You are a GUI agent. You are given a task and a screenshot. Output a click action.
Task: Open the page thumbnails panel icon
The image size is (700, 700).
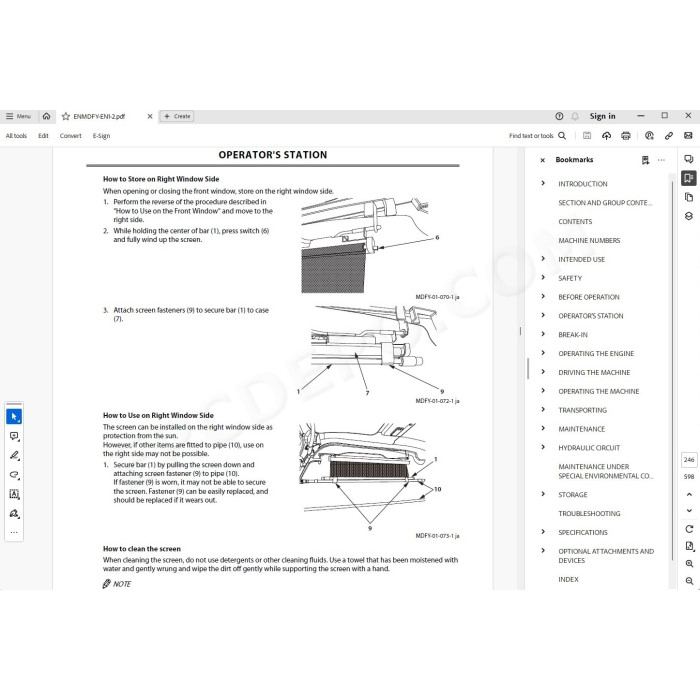coord(689,197)
